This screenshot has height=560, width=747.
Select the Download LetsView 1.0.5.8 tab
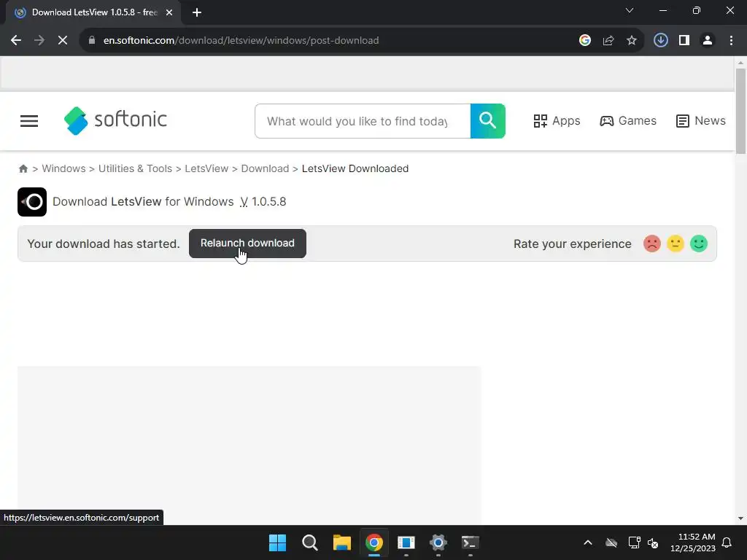click(x=93, y=12)
